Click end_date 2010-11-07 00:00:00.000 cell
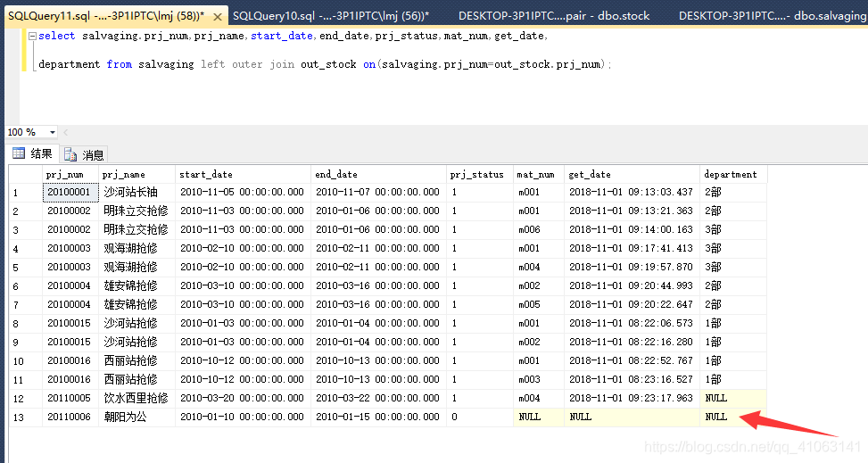Image resolution: width=868 pixels, height=463 pixels. 378,192
